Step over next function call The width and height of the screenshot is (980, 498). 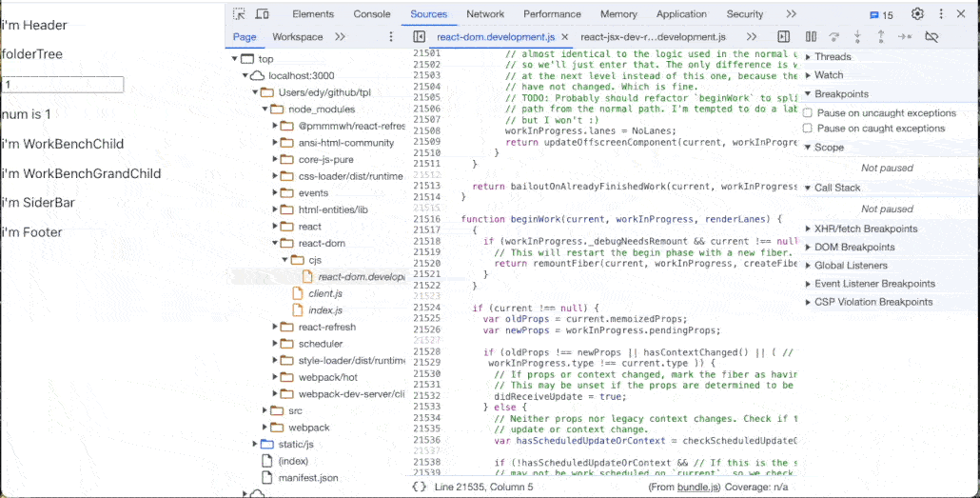833,37
